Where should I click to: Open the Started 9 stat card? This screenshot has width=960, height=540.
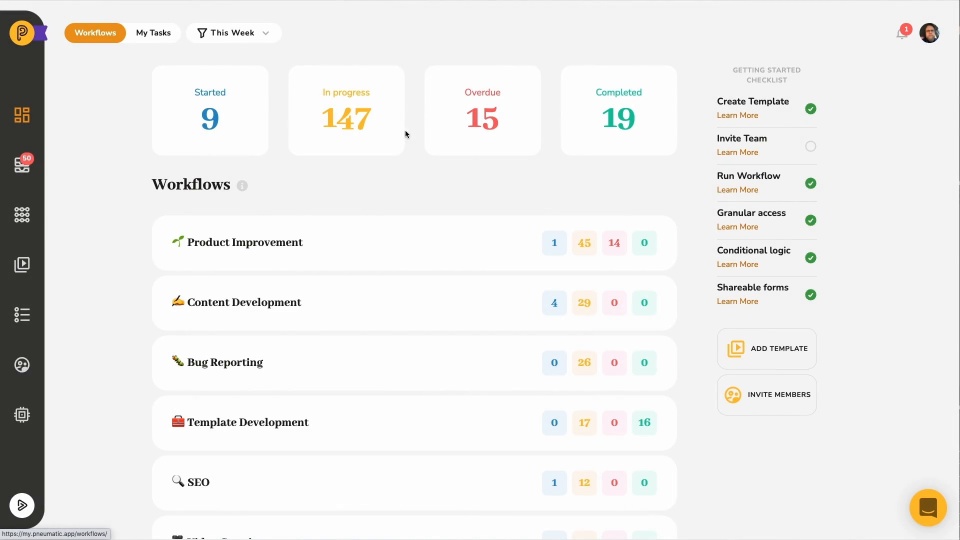coord(210,110)
